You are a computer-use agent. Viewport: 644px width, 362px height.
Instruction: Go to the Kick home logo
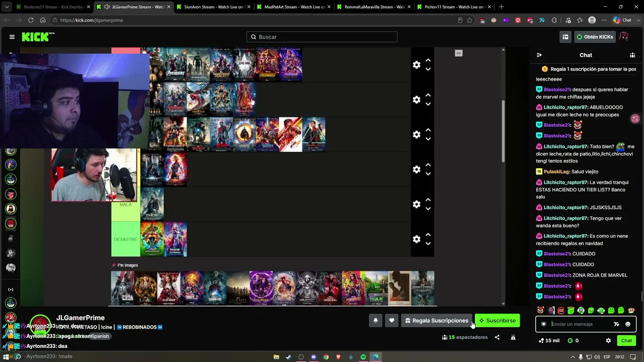coord(38,37)
